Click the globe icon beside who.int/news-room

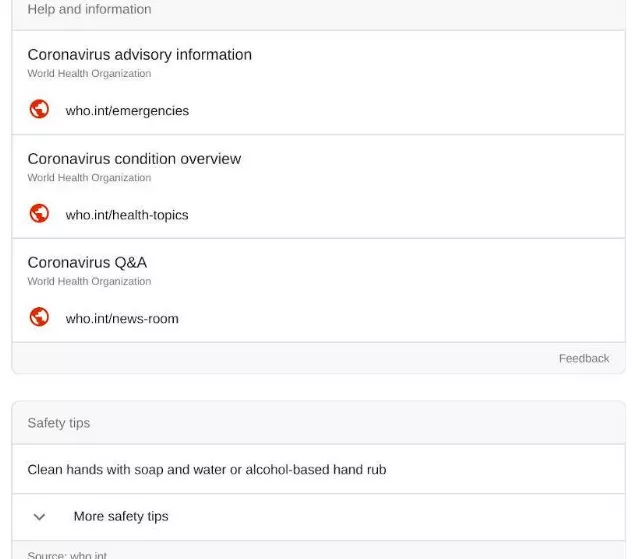39,317
